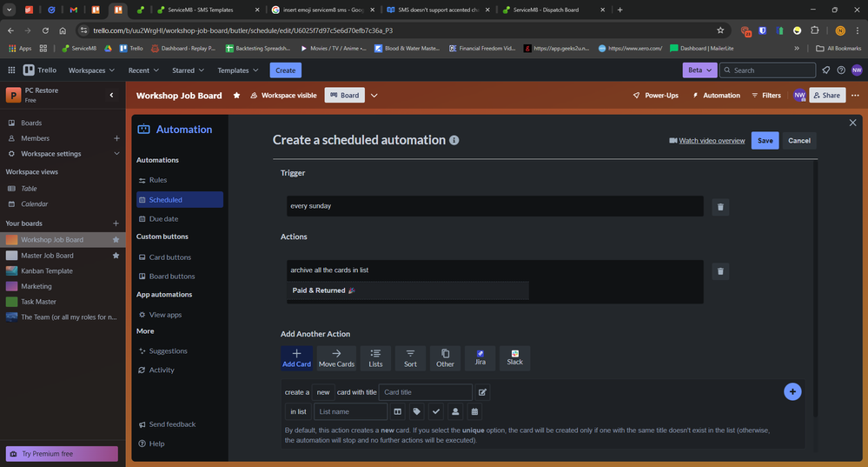The image size is (868, 467).
Task: Click the list position icon next to List name
Action: pos(397,411)
